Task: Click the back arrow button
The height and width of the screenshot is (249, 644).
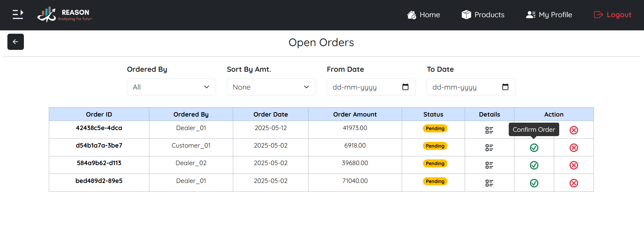Action: tap(15, 42)
